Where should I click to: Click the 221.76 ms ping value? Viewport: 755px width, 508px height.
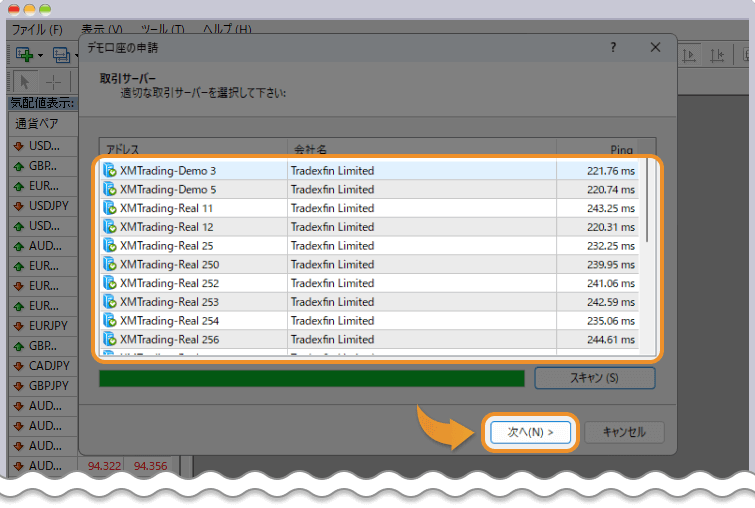coord(611,170)
